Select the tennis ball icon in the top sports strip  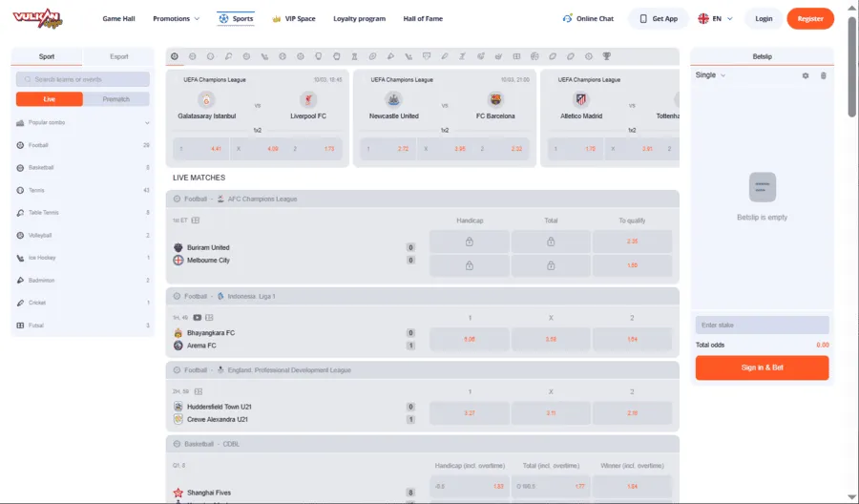[210, 56]
